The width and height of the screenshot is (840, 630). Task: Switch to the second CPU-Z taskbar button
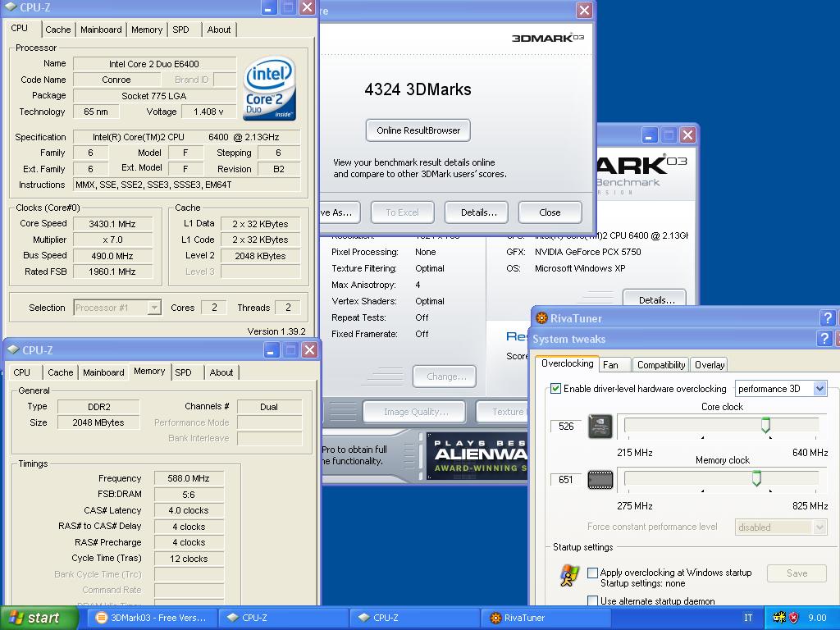(x=414, y=618)
